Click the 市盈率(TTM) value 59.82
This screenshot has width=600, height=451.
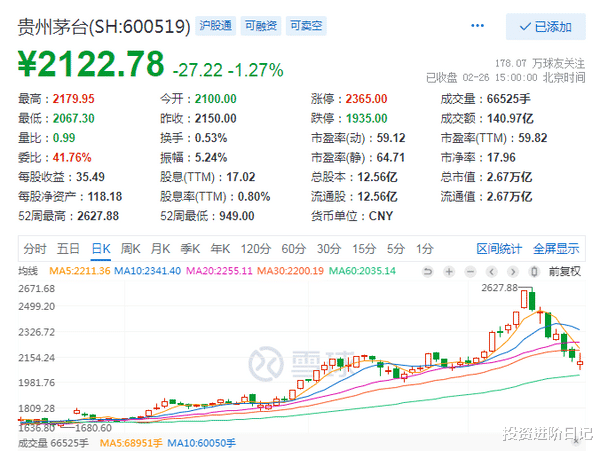pos(533,138)
